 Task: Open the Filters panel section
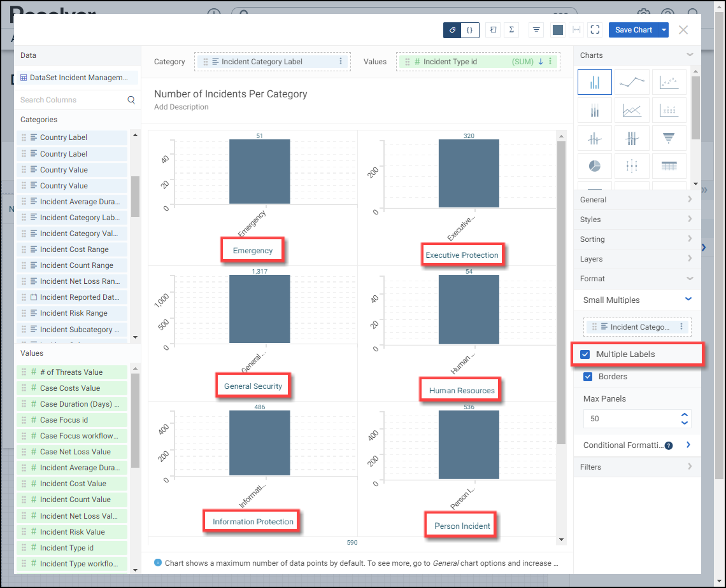click(x=637, y=467)
